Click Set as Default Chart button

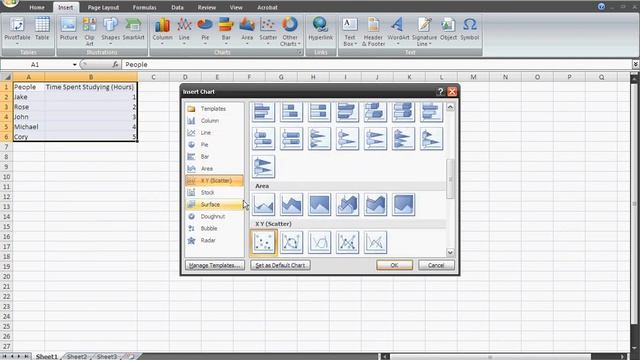(x=280, y=265)
